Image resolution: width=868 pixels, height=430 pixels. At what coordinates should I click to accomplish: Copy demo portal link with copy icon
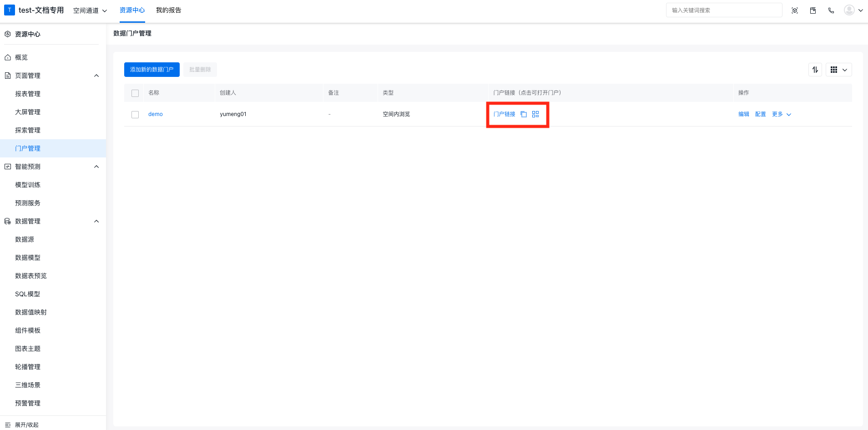(x=524, y=114)
